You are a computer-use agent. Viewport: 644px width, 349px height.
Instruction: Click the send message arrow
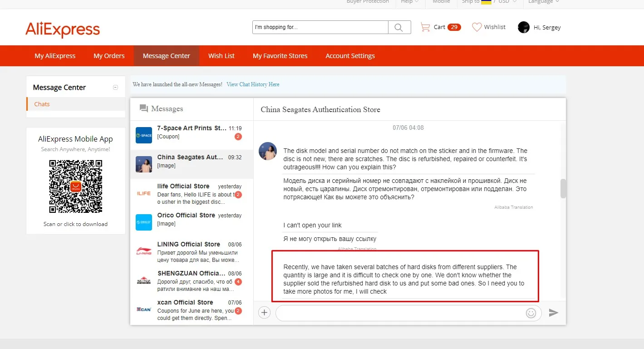(x=553, y=313)
